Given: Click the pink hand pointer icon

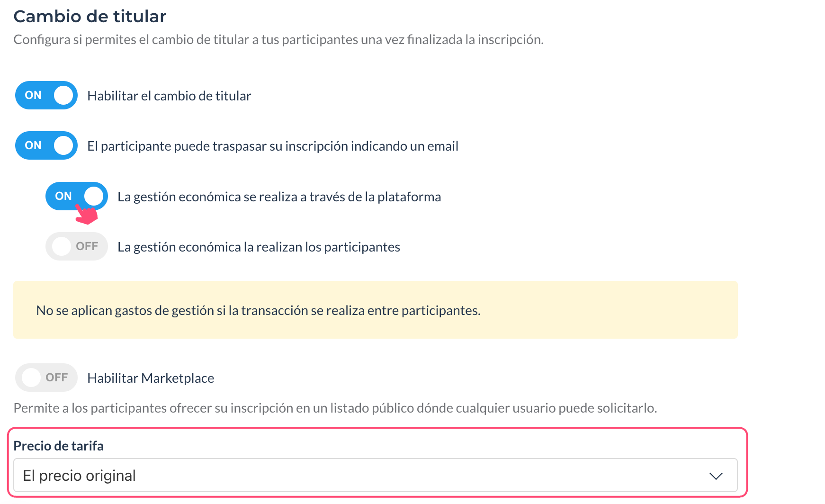Looking at the screenshot, I should (x=87, y=215).
